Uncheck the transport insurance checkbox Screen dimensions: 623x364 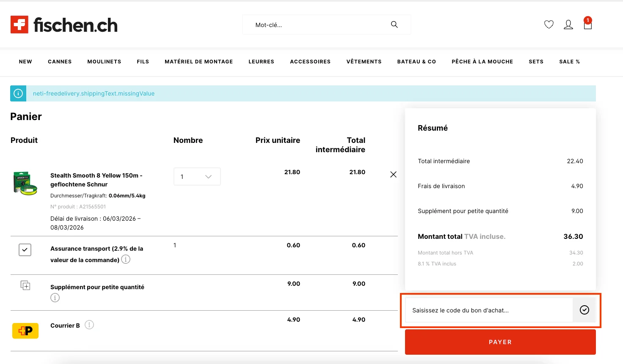click(x=25, y=249)
